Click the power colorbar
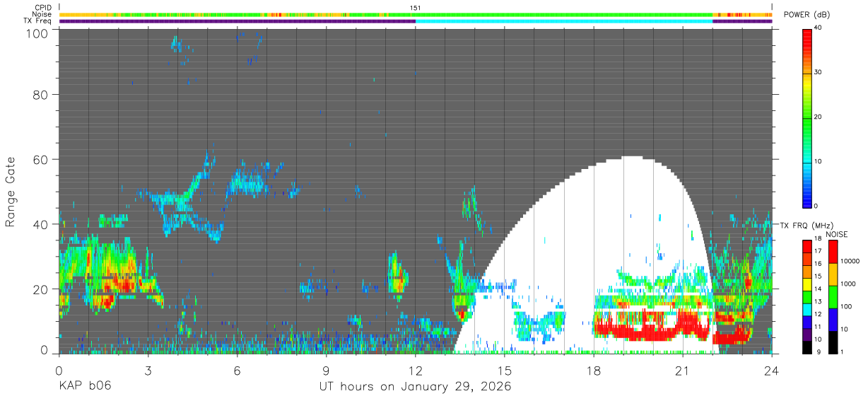868x401 pixels. [x=807, y=117]
